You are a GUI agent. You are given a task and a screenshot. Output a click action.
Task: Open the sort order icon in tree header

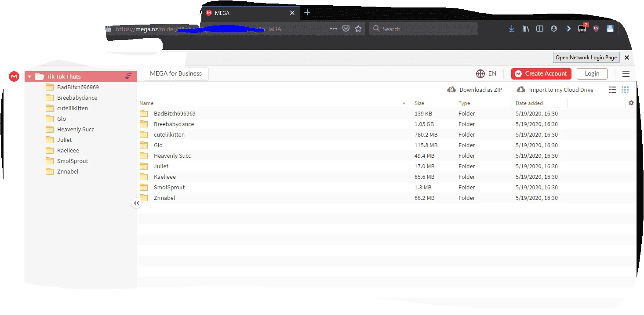click(x=128, y=76)
